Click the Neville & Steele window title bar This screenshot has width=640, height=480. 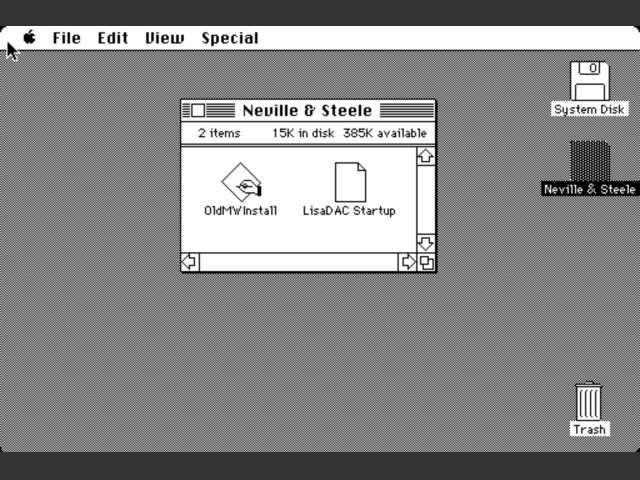point(308,110)
